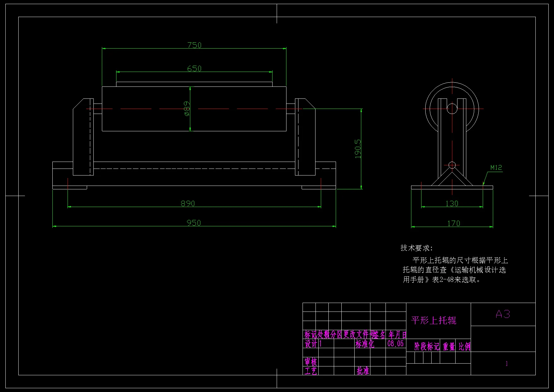
Task: Click the 130 dimension in side view
Action: click(452, 204)
